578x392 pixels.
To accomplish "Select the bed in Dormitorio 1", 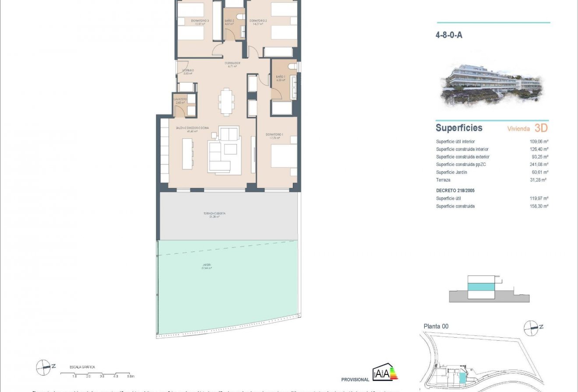I will pos(284,156).
